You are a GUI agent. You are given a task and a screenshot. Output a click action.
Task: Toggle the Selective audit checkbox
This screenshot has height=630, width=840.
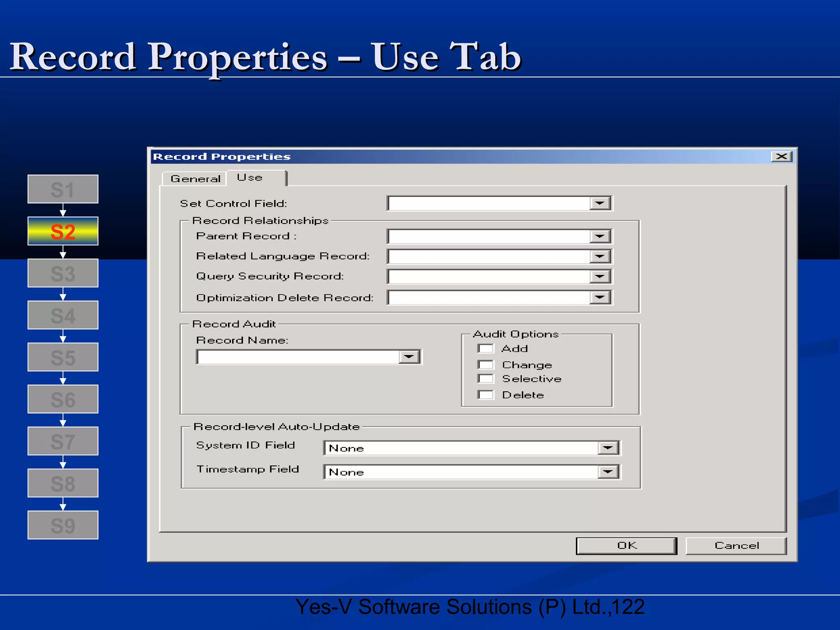486,379
